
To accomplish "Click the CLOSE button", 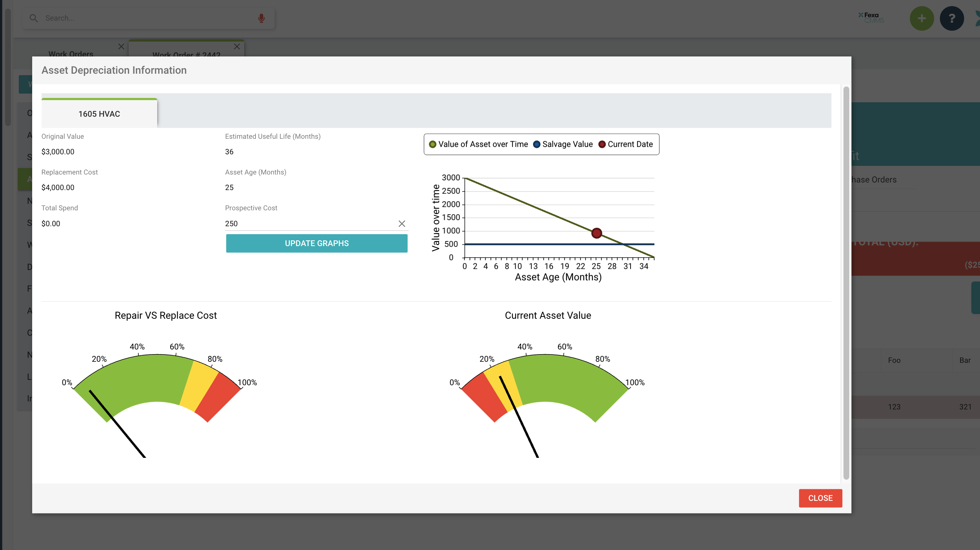I will point(820,498).
